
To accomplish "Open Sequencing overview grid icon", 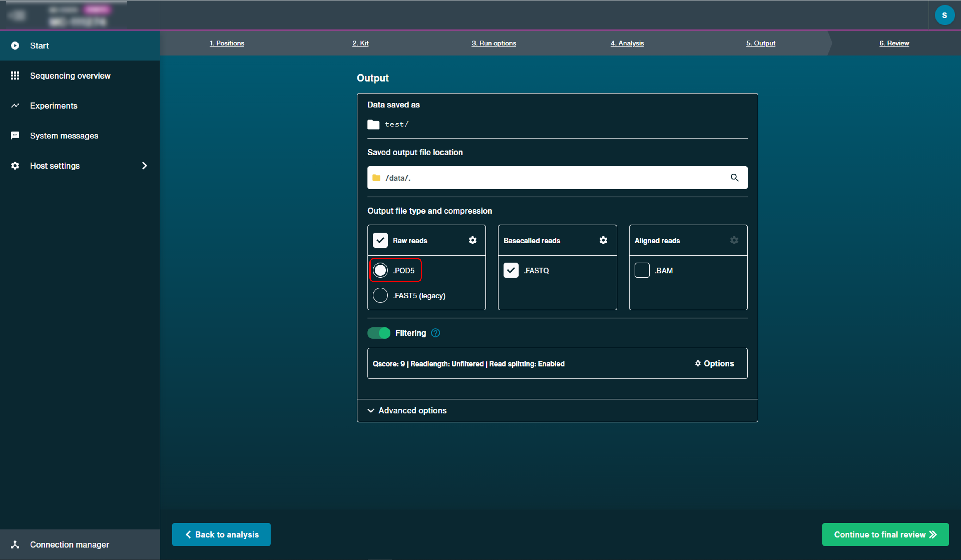I will click(x=15, y=76).
